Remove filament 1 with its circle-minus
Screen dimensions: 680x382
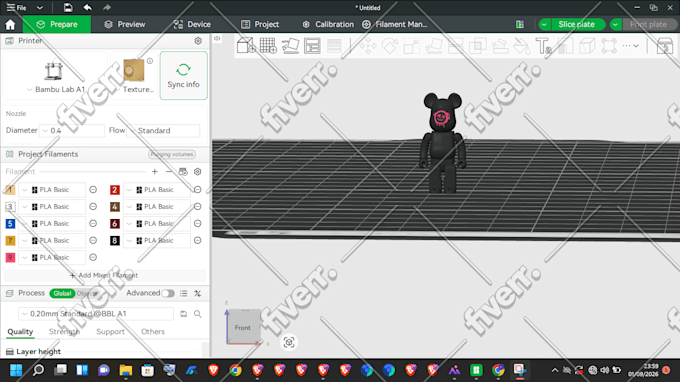[93, 190]
